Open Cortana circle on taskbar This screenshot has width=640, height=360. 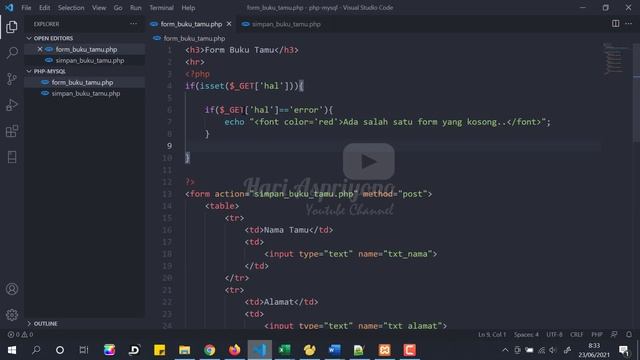60,350
